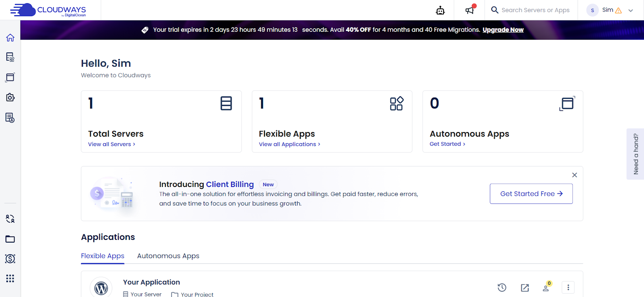The height and width of the screenshot is (297, 644).
Task: Dismiss the Client Billing banner
Action: (x=575, y=175)
